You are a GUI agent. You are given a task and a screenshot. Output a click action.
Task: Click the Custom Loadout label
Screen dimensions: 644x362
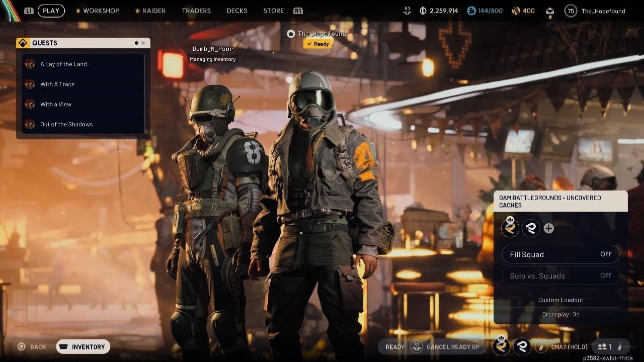pyautogui.click(x=560, y=300)
